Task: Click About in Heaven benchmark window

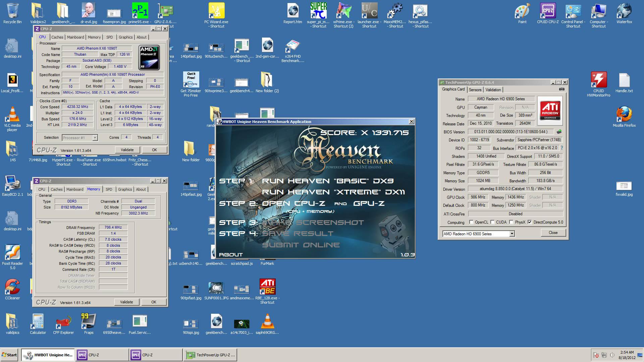Action: pyautogui.click(x=231, y=255)
